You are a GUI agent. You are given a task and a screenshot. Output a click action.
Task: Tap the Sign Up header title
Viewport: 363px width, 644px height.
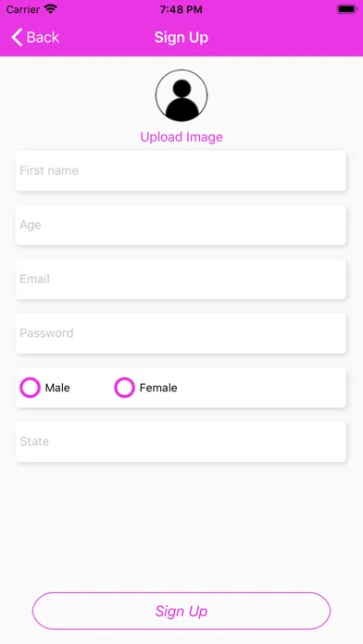click(x=181, y=37)
